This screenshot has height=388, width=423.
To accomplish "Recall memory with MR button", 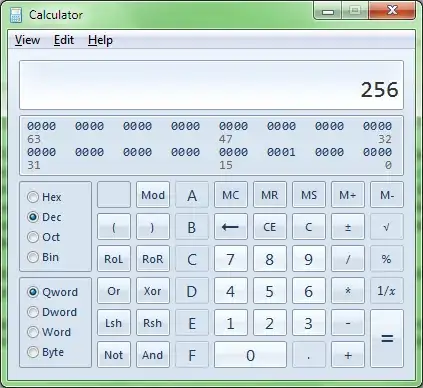I will click(270, 195).
